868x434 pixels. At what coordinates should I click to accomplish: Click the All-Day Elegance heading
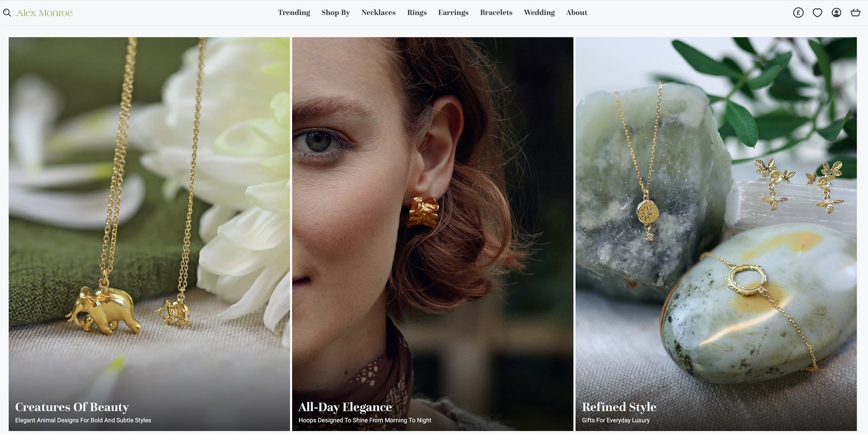click(x=345, y=407)
